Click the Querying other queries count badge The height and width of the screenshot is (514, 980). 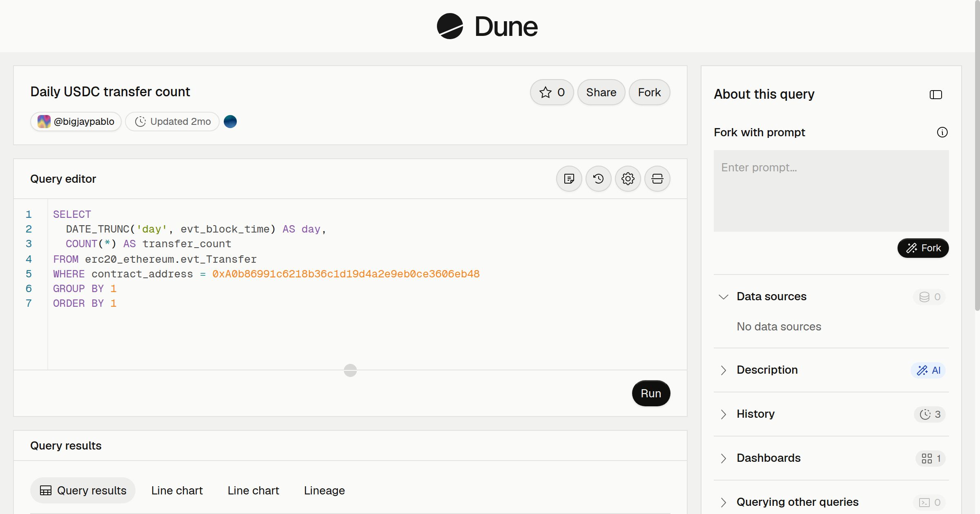(x=929, y=503)
